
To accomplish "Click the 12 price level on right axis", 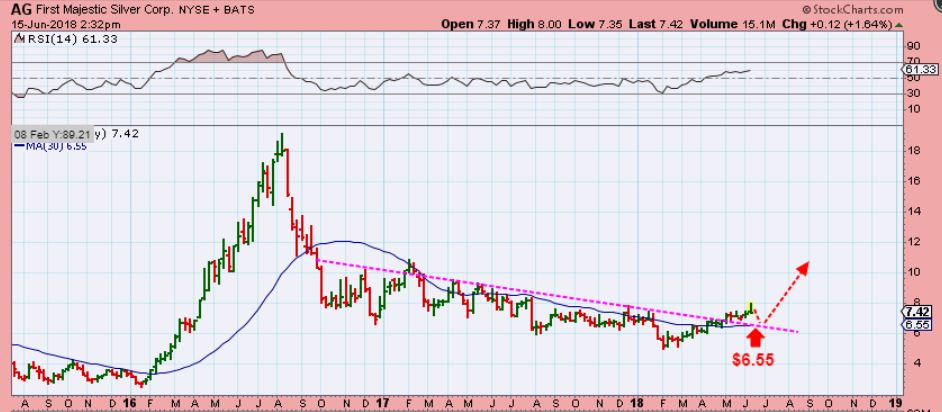I will click(913, 241).
